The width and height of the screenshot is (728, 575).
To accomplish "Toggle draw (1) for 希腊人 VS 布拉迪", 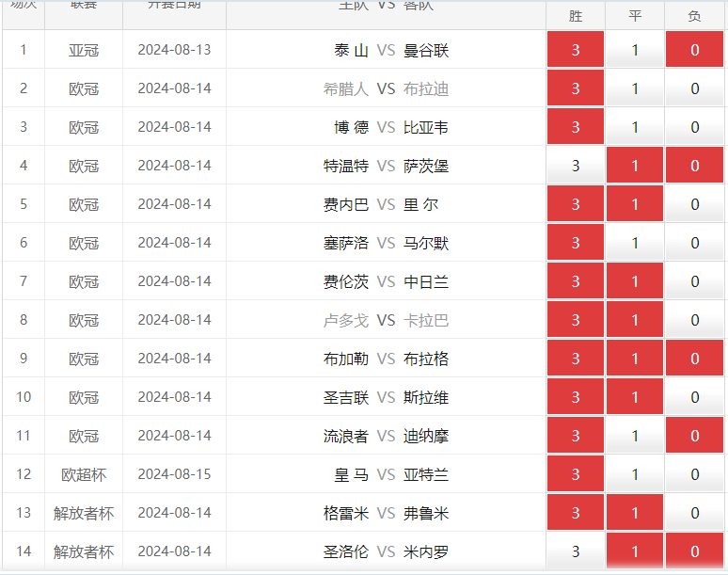I will 635,88.
